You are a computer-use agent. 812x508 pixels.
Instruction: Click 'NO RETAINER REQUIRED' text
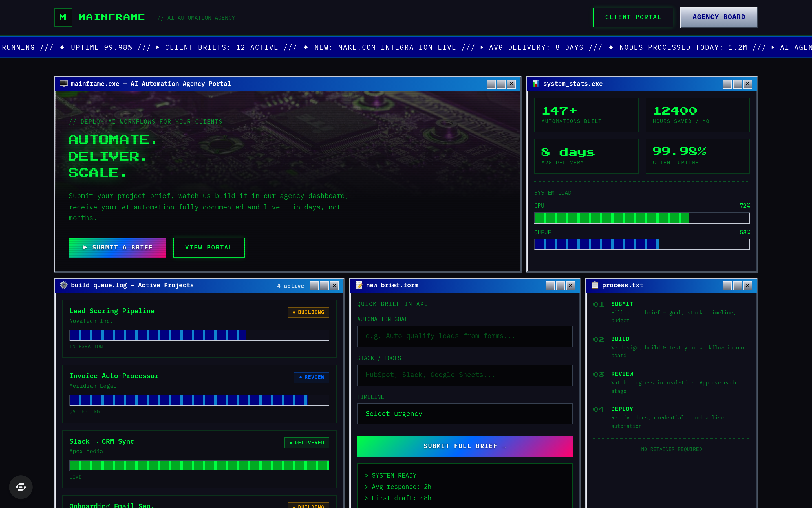pyautogui.click(x=671, y=450)
